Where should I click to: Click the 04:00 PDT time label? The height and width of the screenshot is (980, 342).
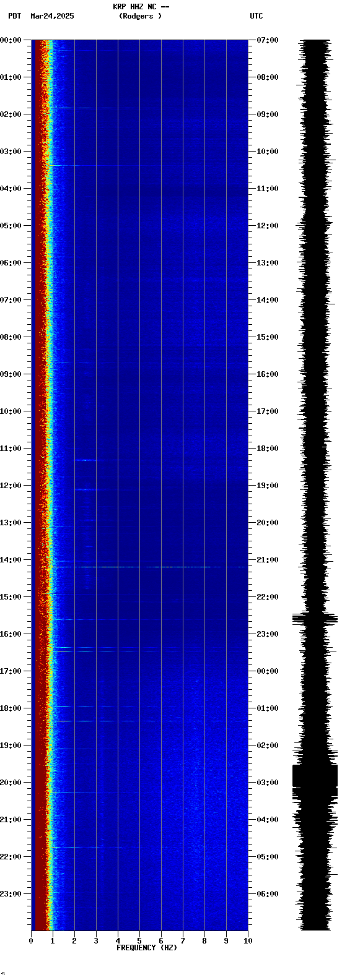[x=11, y=189]
